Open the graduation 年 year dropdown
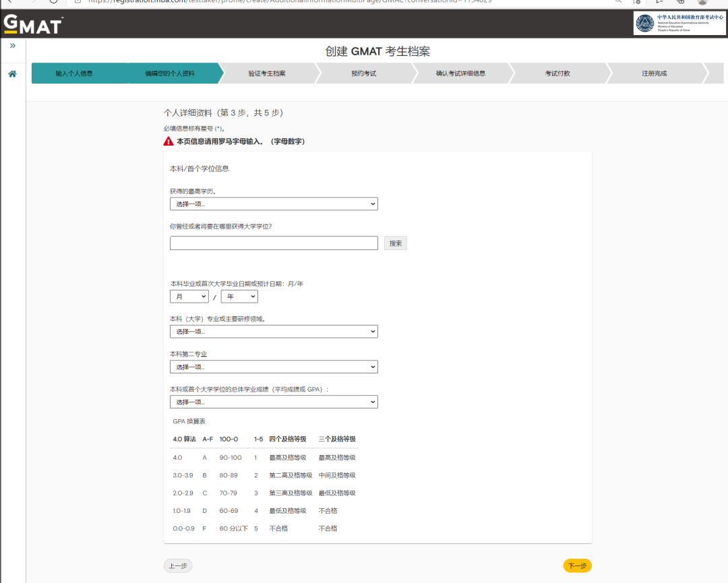The width and height of the screenshot is (728, 583). 239,297
